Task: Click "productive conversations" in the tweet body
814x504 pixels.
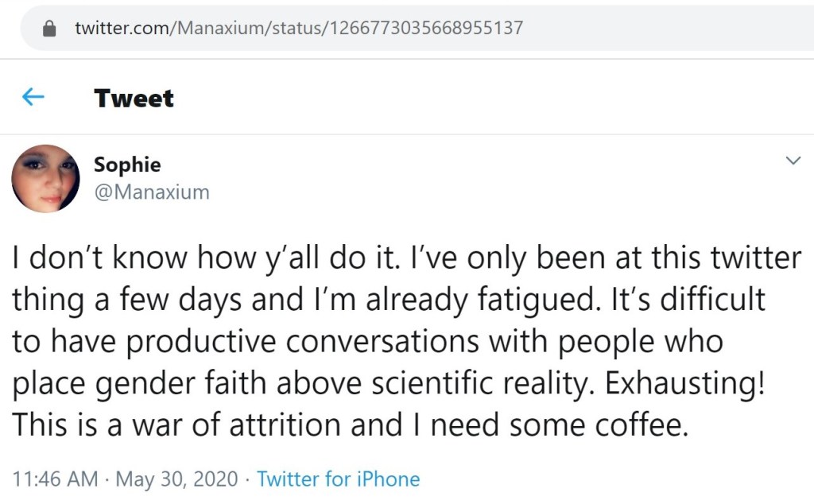Action: (x=303, y=342)
